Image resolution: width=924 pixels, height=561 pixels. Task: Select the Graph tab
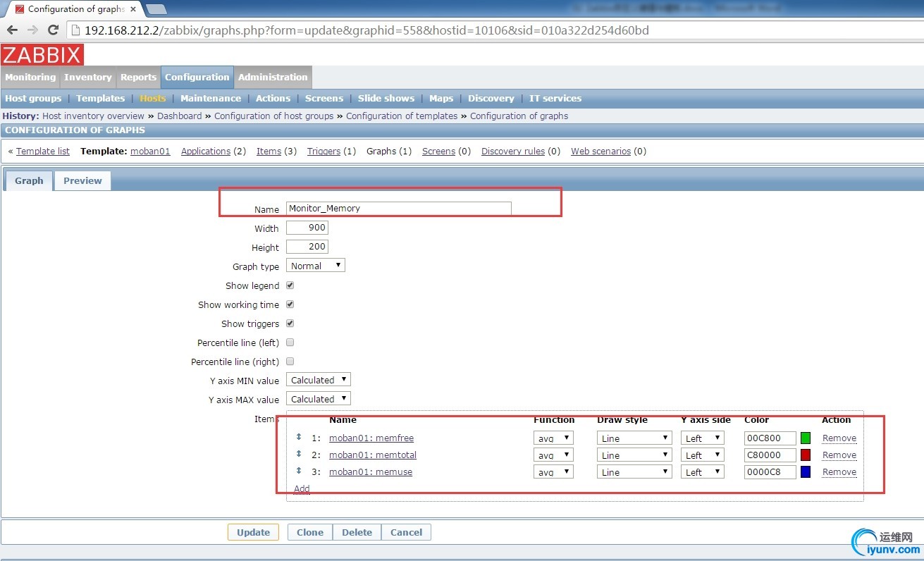29,180
